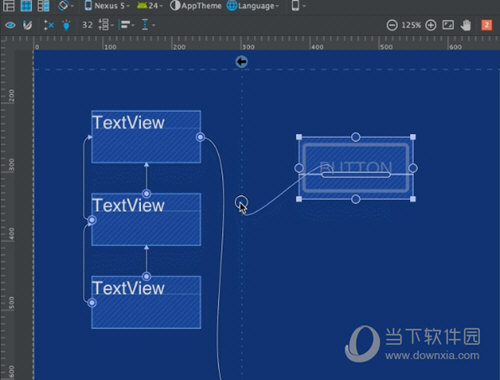Image resolution: width=500 pixels, height=380 pixels.
Task: Open the guidelines dropdown
Action: pyautogui.click(x=148, y=25)
